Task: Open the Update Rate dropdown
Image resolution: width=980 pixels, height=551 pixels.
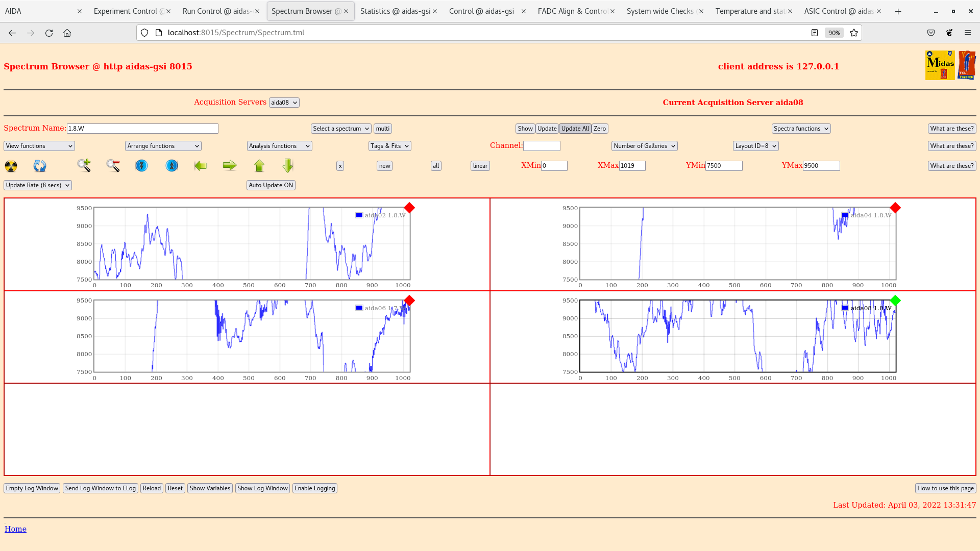Action: (x=38, y=185)
